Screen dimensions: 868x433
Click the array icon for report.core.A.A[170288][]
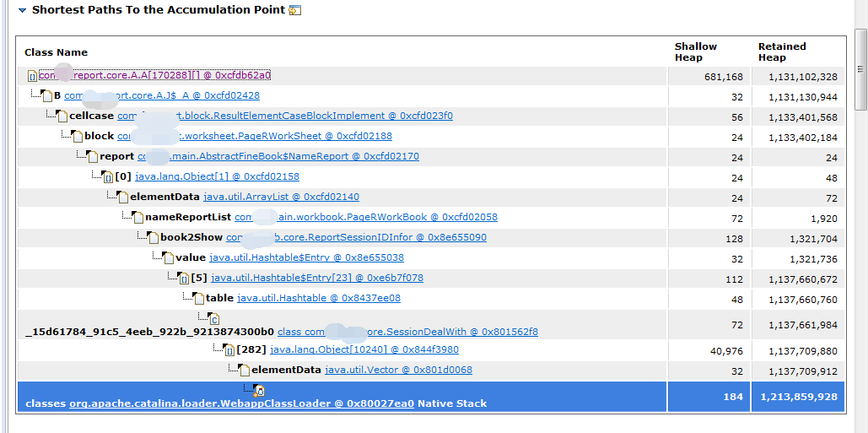[x=33, y=76]
